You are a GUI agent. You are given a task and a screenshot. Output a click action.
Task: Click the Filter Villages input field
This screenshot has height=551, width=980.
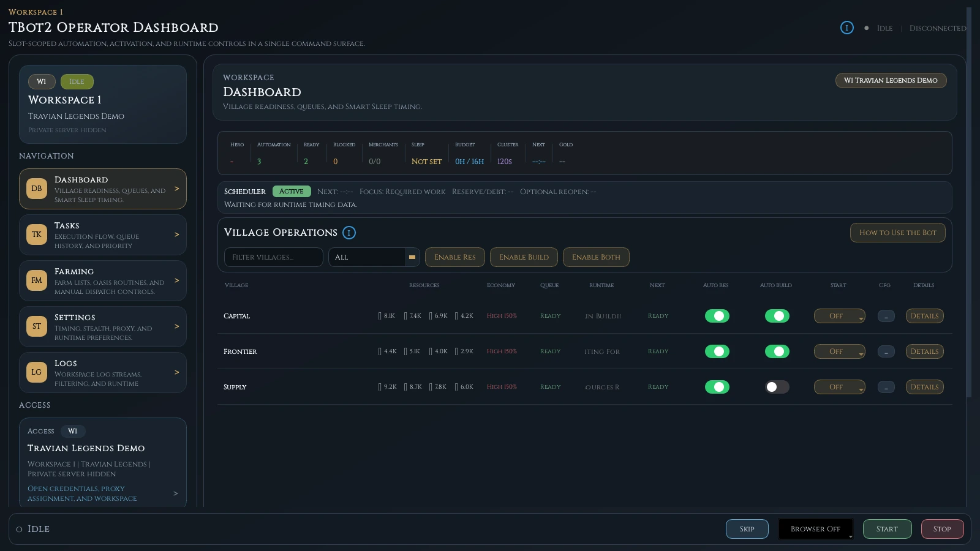pyautogui.click(x=273, y=257)
